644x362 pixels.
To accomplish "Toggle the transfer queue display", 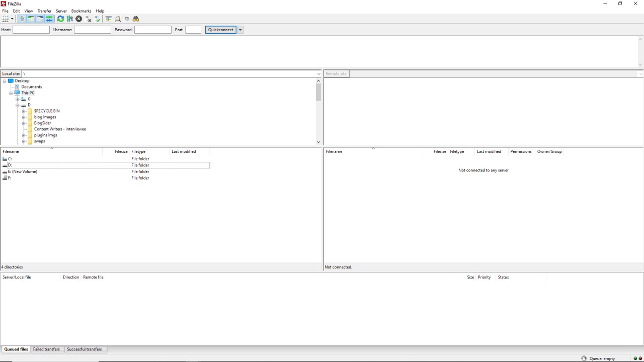I will pos(49,19).
